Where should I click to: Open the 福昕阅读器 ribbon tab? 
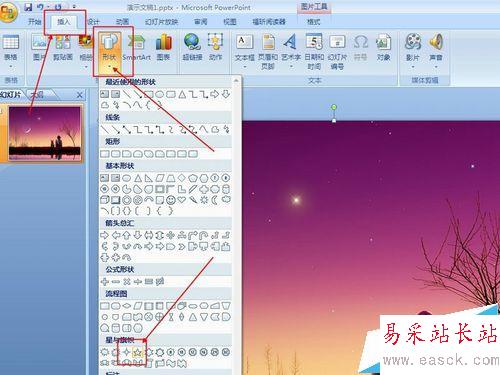coord(269,22)
